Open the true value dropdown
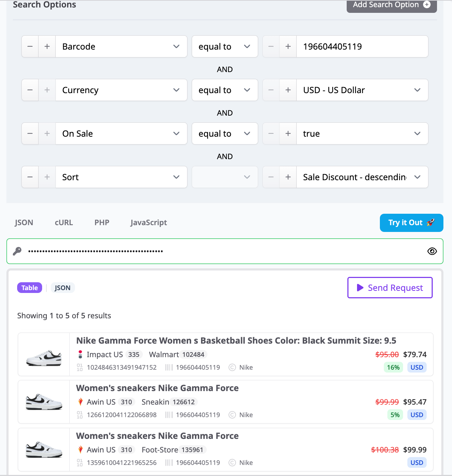452x476 pixels. point(362,133)
